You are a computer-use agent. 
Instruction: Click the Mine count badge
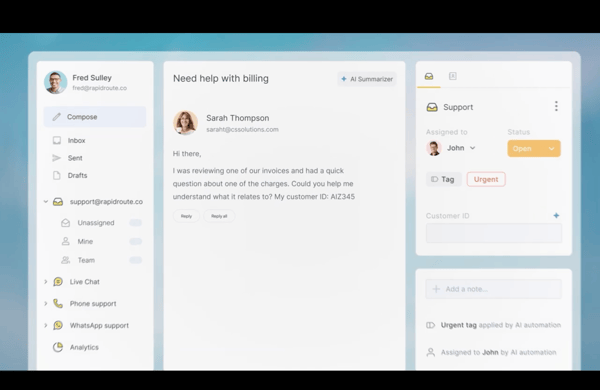tap(135, 242)
